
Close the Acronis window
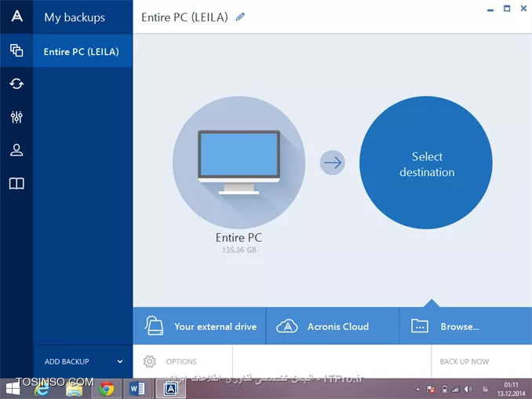click(x=523, y=9)
